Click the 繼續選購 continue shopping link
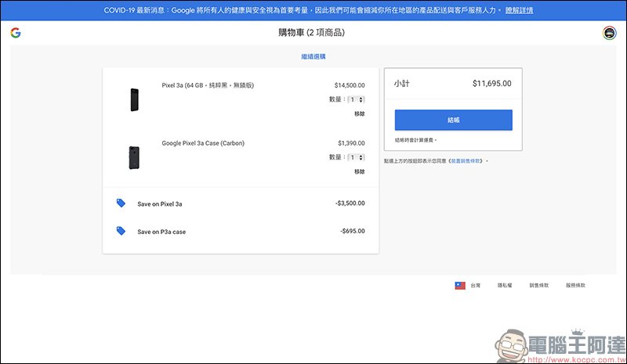Image resolution: width=627 pixels, height=364 pixels. point(313,56)
